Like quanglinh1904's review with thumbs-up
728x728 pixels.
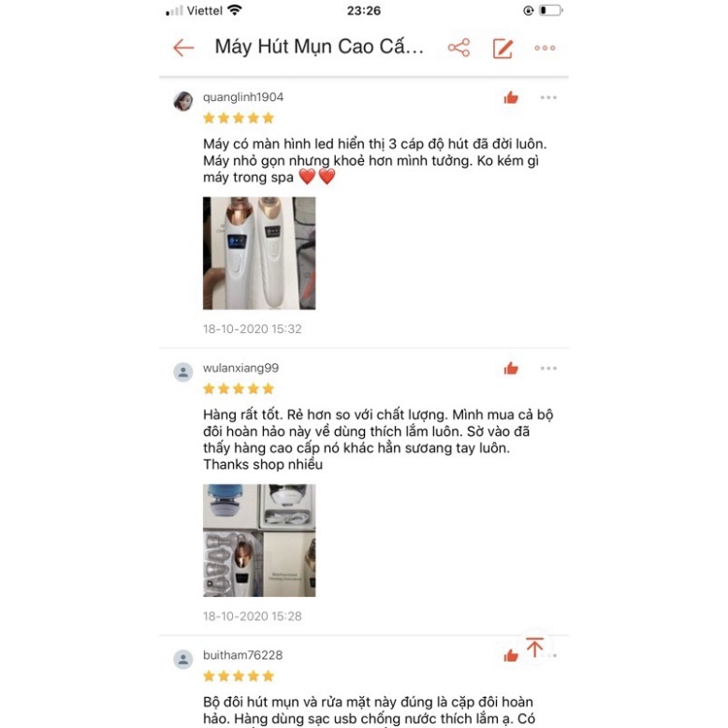511,97
